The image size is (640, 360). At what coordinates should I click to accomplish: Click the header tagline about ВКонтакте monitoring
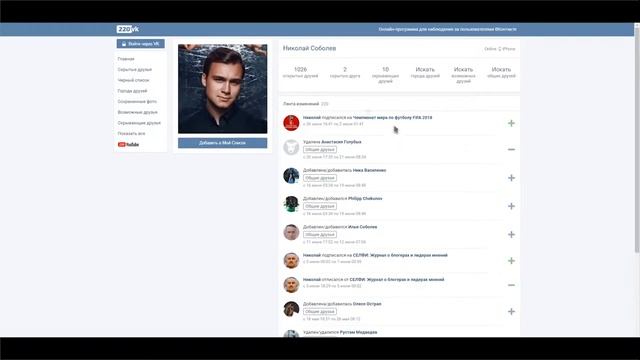[447, 29]
